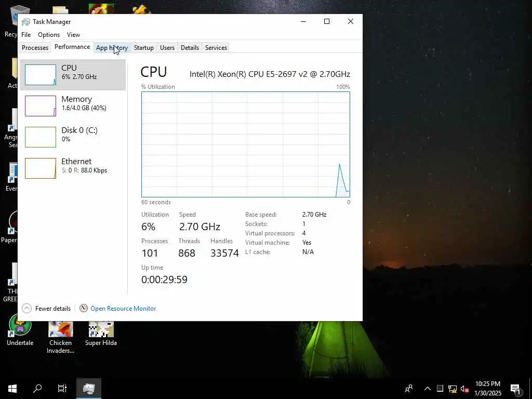This screenshot has height=399, width=532.
Task: Click the 33574 handles value
Action: (x=224, y=253)
